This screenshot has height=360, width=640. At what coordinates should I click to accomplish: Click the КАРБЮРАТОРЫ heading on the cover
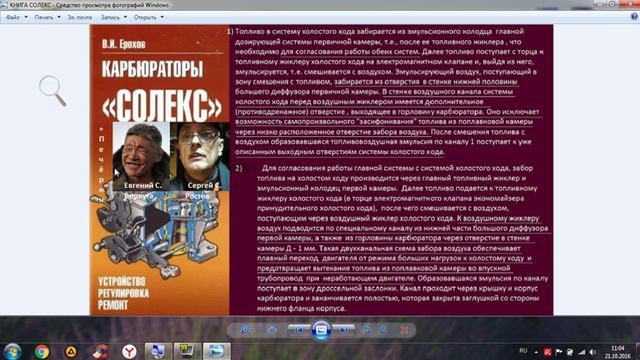[x=152, y=69]
